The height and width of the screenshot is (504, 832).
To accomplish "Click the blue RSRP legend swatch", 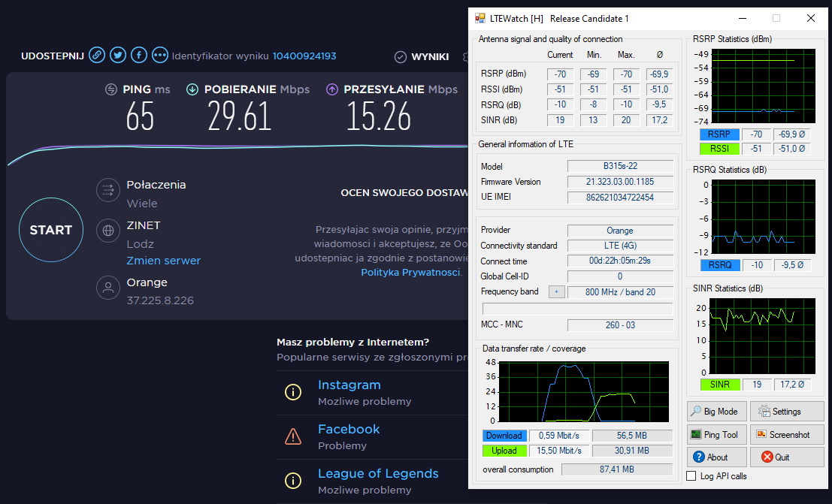I will point(719,134).
